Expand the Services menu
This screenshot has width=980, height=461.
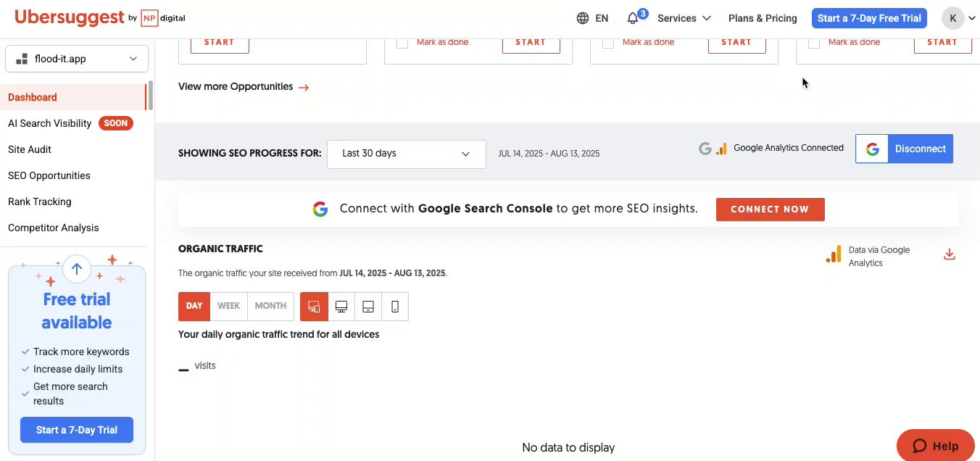click(x=684, y=18)
